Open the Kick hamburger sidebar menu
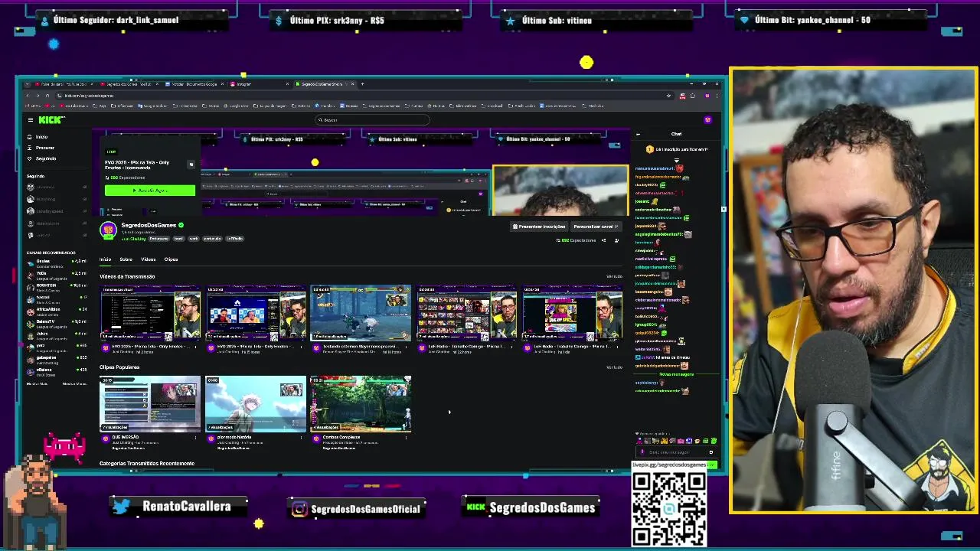This screenshot has width=980, height=551. point(31,120)
